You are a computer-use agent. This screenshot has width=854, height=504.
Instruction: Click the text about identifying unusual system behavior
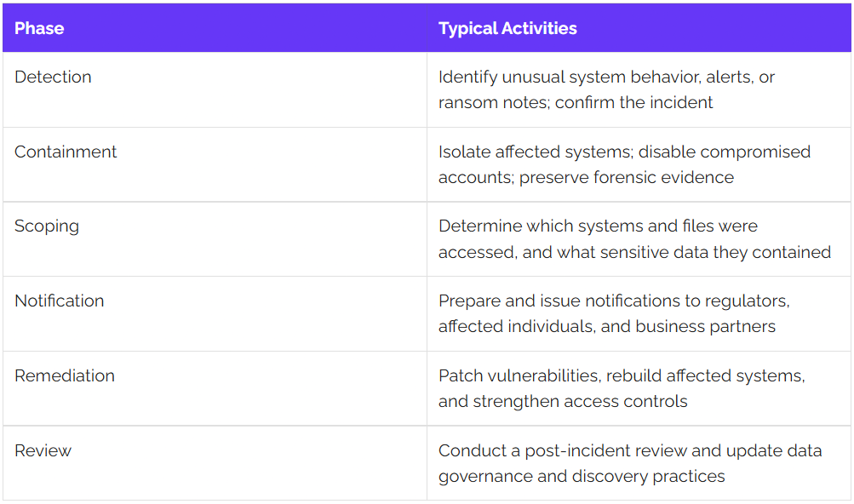point(606,89)
